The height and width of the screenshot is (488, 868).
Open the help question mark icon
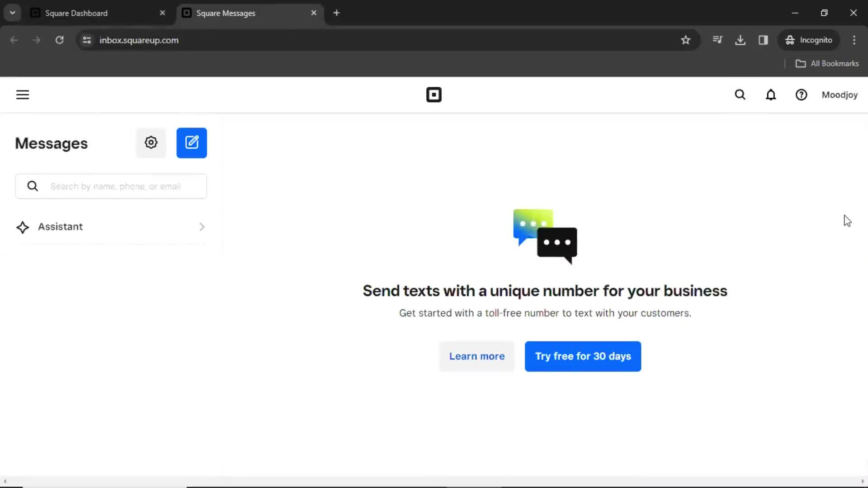(801, 95)
